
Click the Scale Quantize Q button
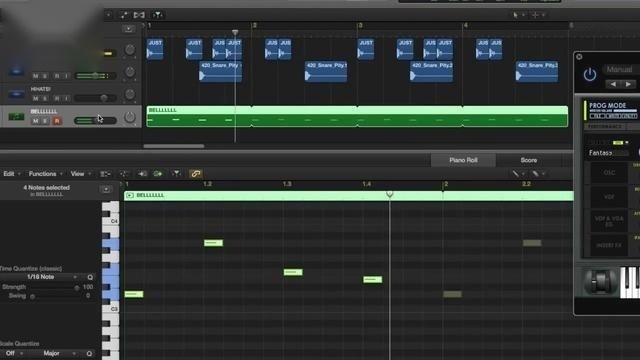coord(89,353)
